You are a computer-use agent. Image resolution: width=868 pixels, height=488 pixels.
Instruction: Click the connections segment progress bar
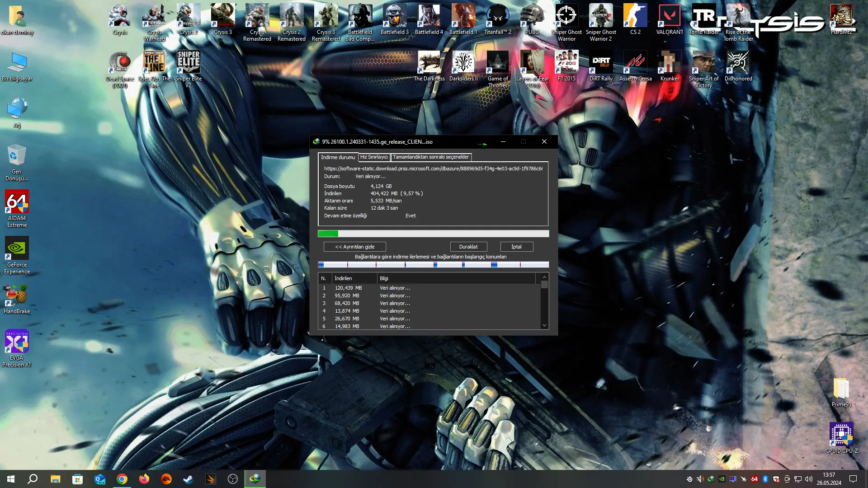pos(433,265)
